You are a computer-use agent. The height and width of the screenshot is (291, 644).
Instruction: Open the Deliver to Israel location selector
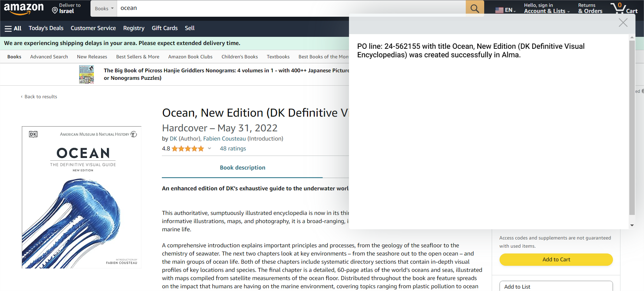coord(67,8)
